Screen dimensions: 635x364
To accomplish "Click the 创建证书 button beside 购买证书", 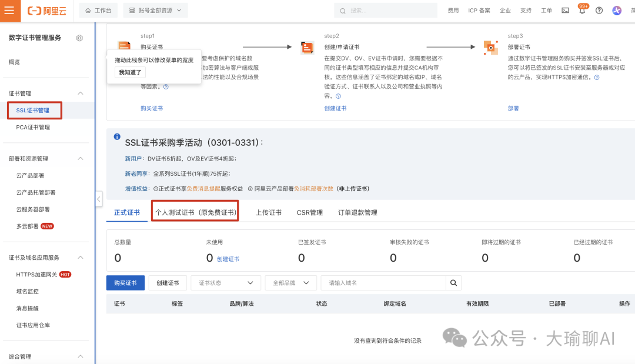I will [168, 283].
